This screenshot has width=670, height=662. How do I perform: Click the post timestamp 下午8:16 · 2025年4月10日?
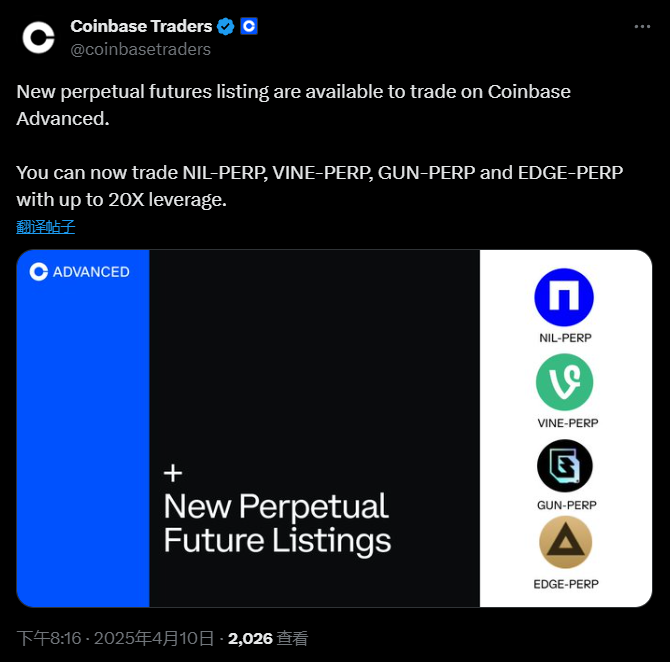116,638
